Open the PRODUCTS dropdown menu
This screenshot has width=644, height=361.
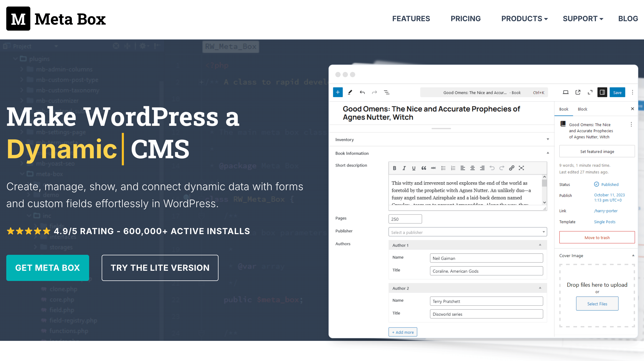tap(524, 19)
